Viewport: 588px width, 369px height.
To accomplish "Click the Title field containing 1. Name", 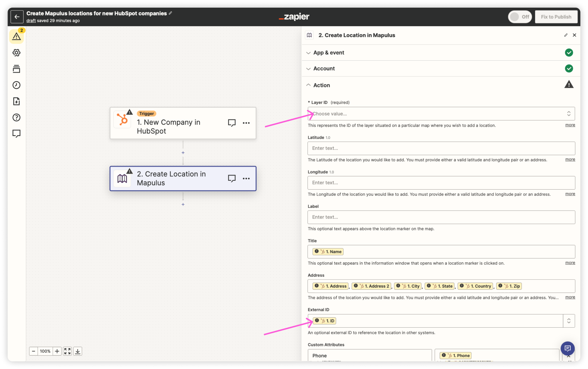I will (x=441, y=252).
